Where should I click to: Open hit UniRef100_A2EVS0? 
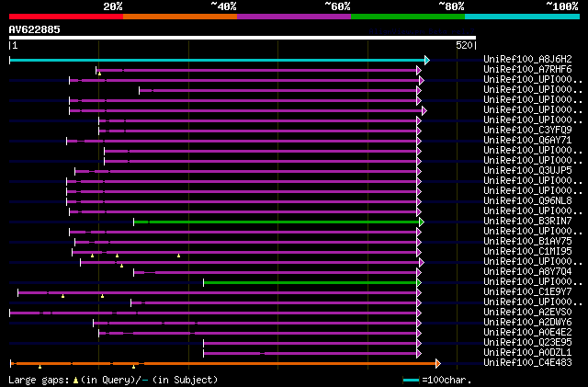(527, 313)
